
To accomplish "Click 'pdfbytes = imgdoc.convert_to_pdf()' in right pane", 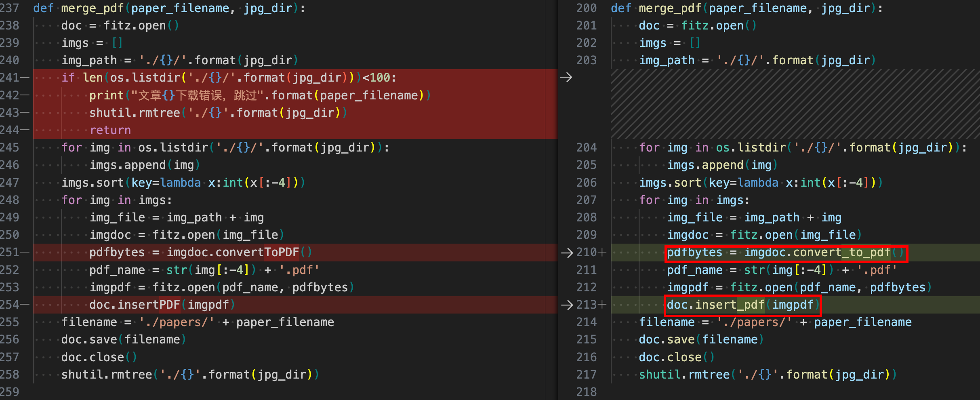I will [x=786, y=253].
